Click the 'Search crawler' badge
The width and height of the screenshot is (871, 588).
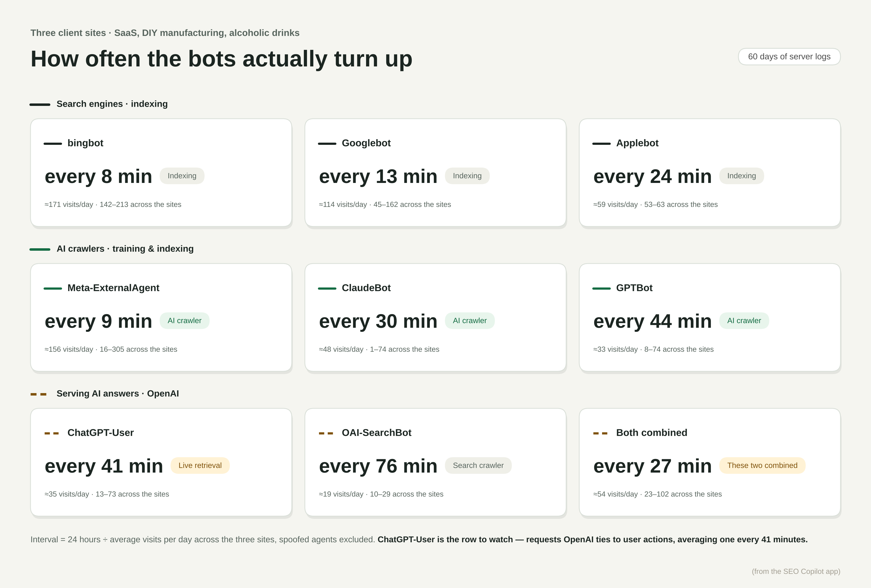[478, 465]
